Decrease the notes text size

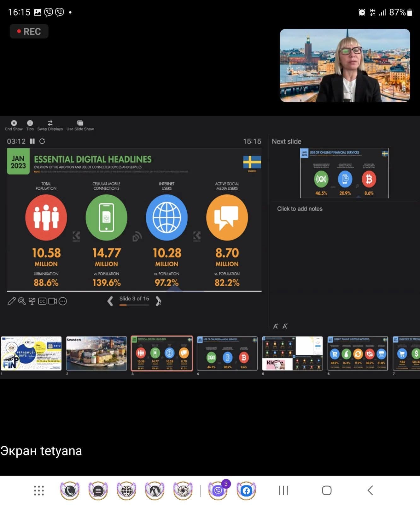pyautogui.click(x=285, y=326)
